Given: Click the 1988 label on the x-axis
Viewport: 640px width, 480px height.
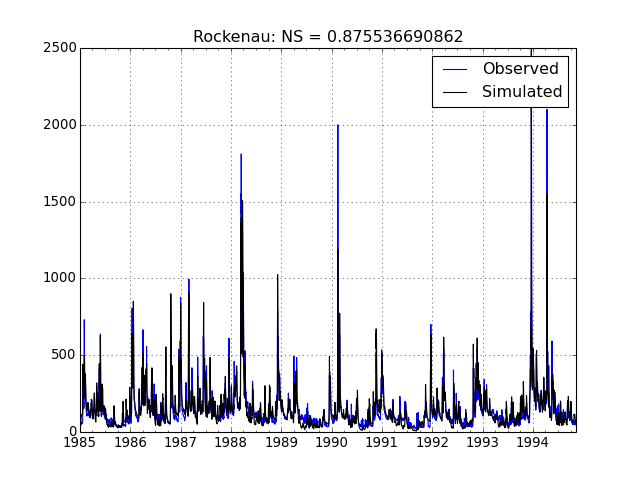Looking at the screenshot, I should pos(231,442).
